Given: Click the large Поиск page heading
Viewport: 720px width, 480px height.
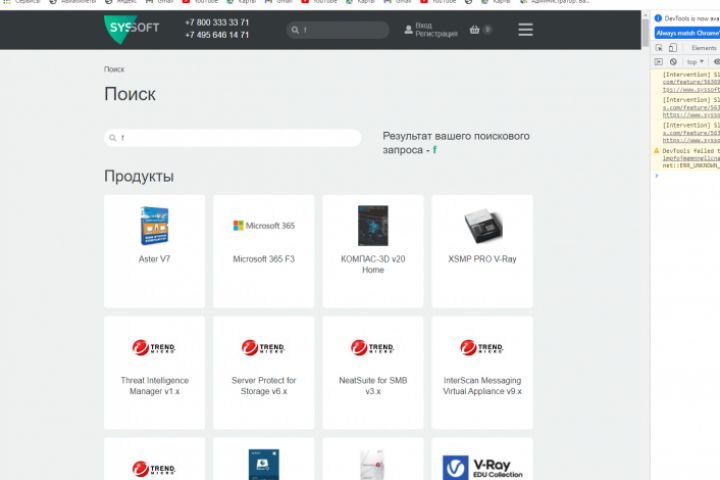Looking at the screenshot, I should coord(129,94).
